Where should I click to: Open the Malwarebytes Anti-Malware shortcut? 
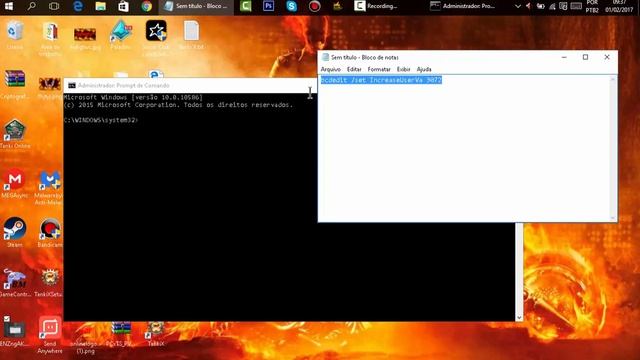tap(49, 187)
